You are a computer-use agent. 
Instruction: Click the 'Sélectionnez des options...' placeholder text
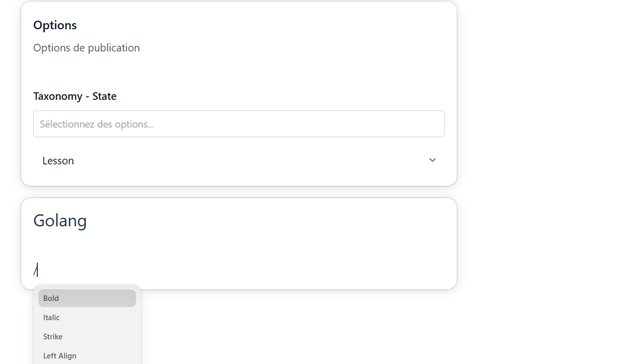(x=97, y=124)
